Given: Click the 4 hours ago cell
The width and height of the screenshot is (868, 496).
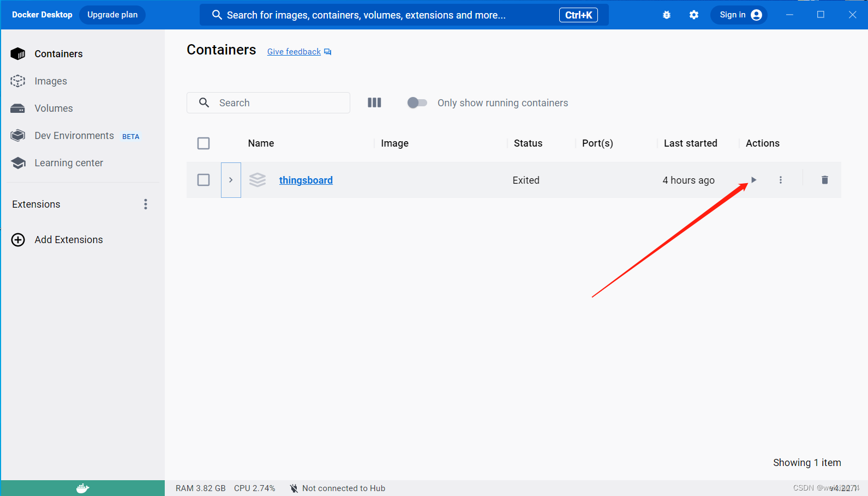Looking at the screenshot, I should 689,180.
